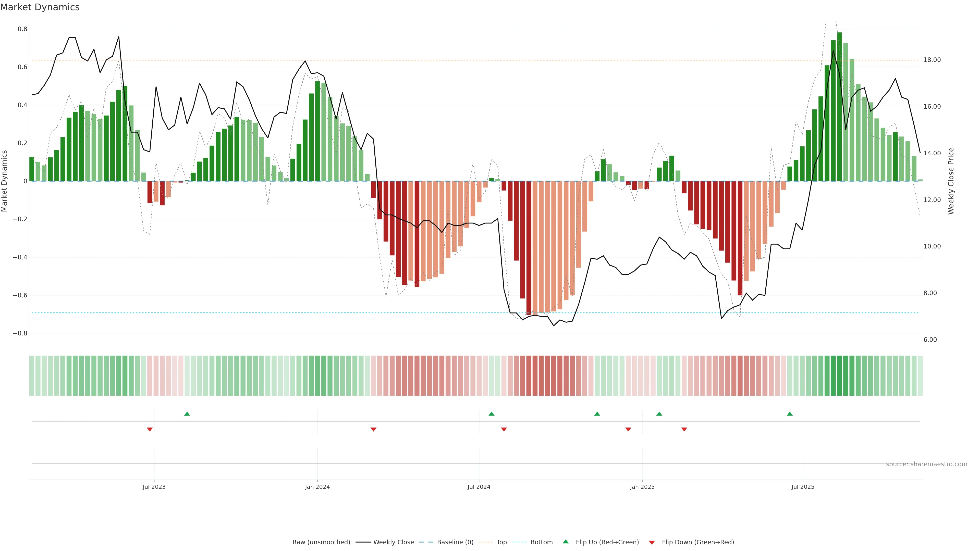
Task: Click the flip-up triangle right after Jul 2024
Action: pos(491,414)
